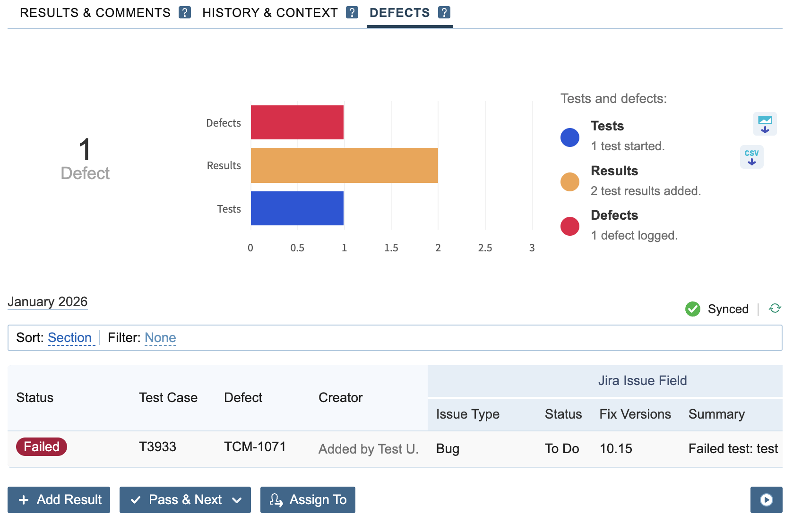This screenshot has height=532, width=793.
Task: Open the Filter None dropdown
Action: click(x=160, y=338)
